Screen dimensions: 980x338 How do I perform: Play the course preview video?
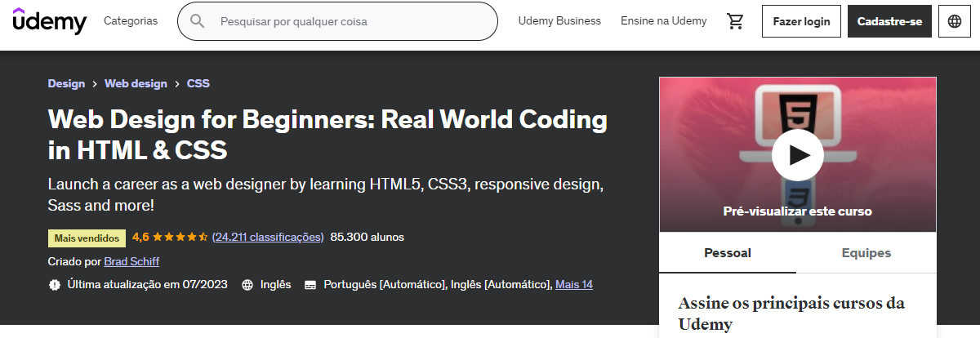click(x=797, y=154)
